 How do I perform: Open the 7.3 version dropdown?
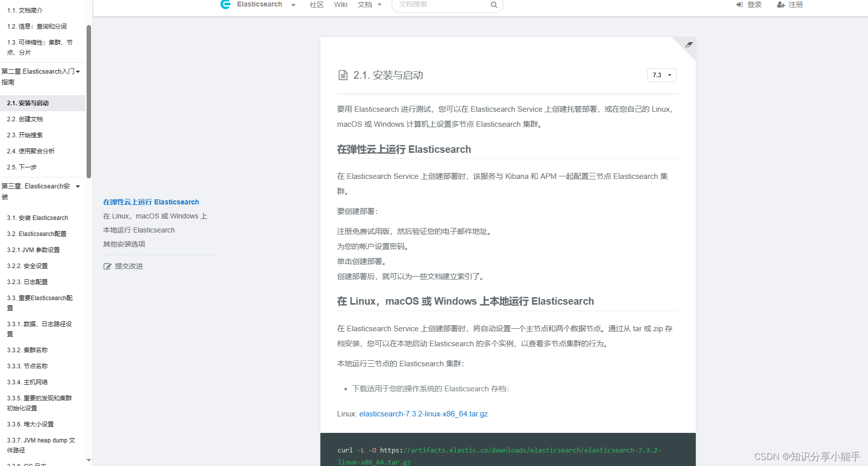662,75
